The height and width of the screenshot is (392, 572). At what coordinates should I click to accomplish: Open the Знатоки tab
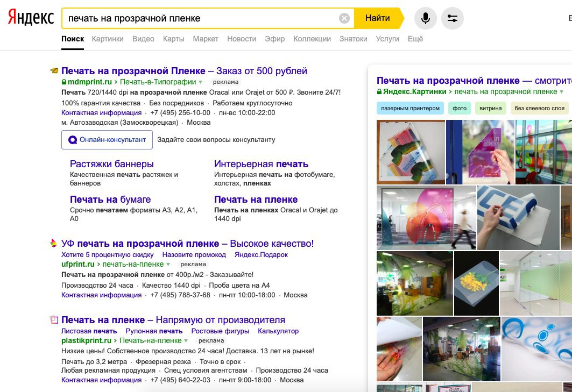click(x=353, y=39)
